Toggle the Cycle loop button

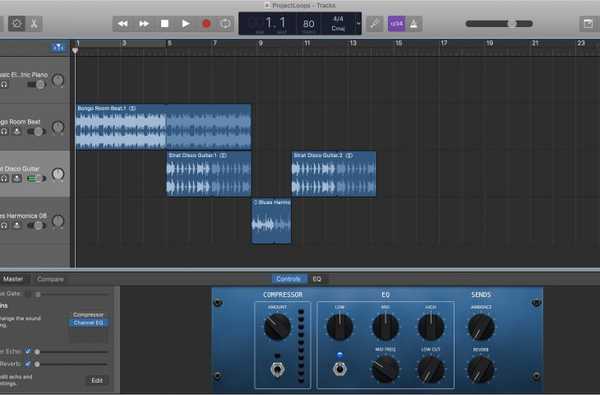[226, 24]
